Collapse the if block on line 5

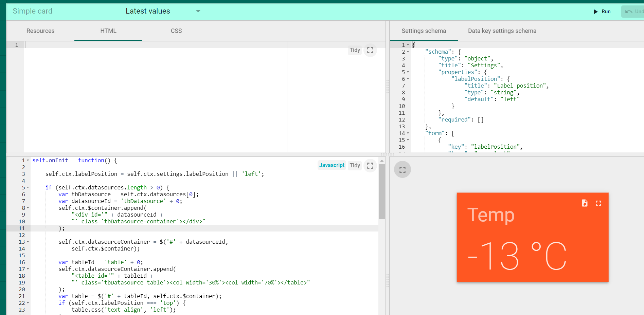pos(28,187)
